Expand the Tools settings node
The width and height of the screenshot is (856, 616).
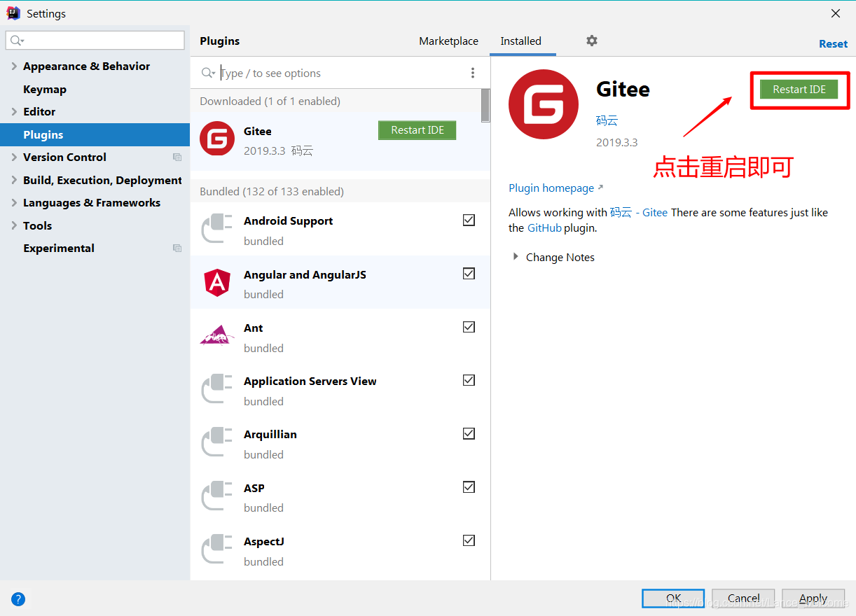14,225
